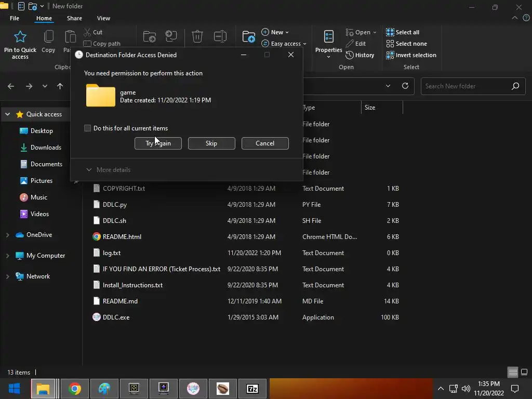
Task: Switch to the Share ribbon tab
Action: click(x=74, y=18)
